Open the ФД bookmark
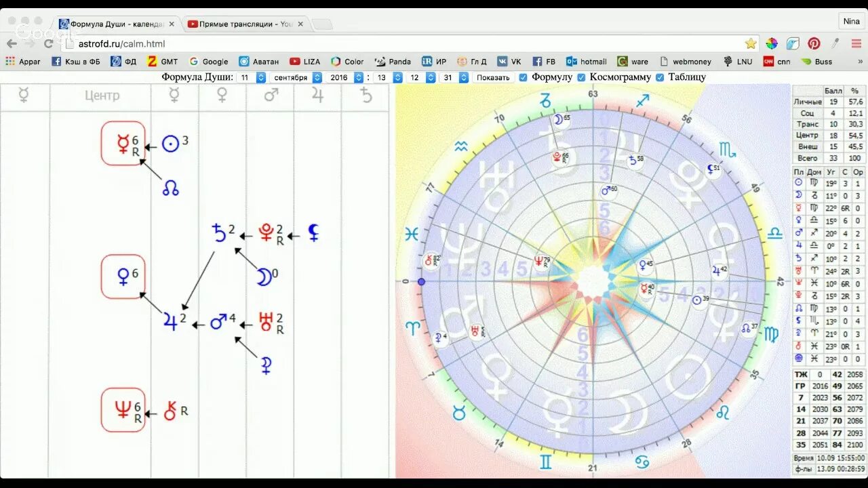Viewport: 868px width, 488px height. pos(123,61)
